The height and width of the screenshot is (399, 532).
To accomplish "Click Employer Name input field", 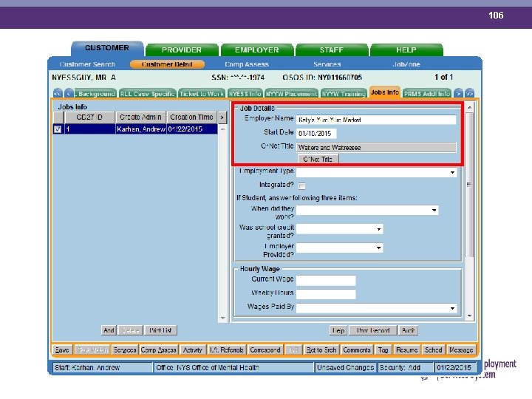I will pos(376,120).
